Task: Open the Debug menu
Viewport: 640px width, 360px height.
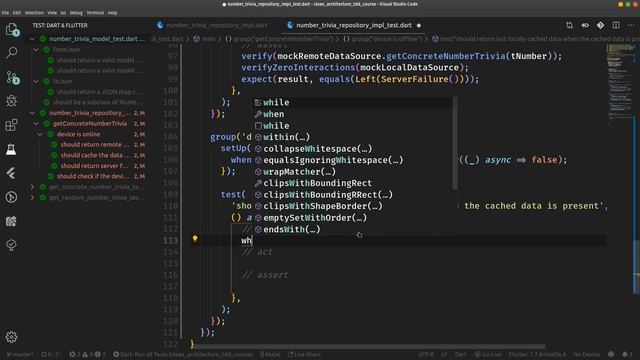Action: [76, 13]
